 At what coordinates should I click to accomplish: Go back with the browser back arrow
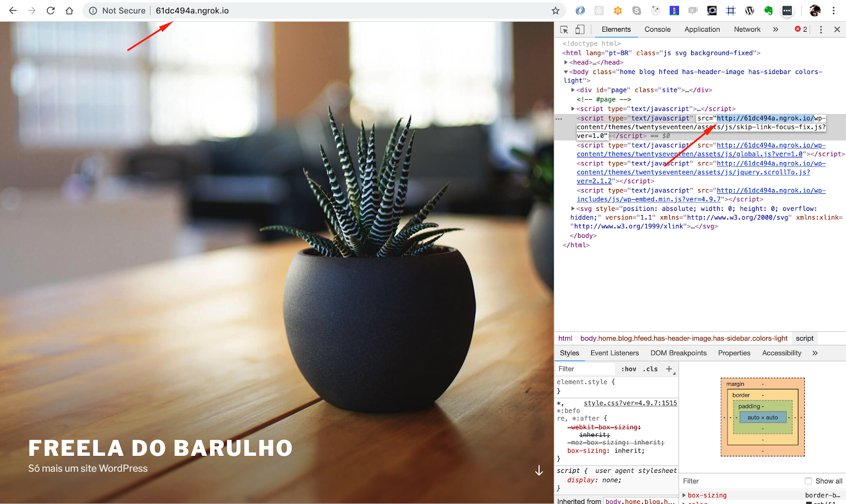point(13,11)
